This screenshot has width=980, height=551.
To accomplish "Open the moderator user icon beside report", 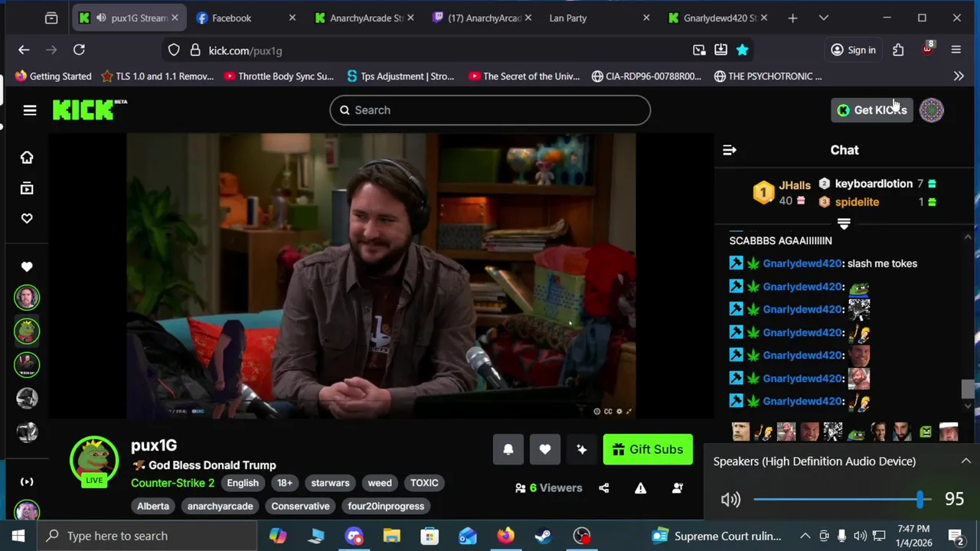I will tap(678, 487).
